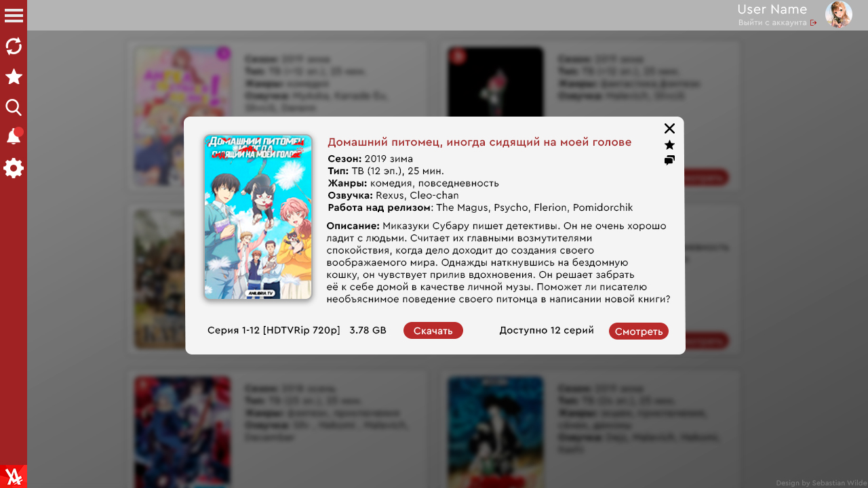Click the Смотреть watch button in dialog
868x488 pixels.
coord(639,331)
